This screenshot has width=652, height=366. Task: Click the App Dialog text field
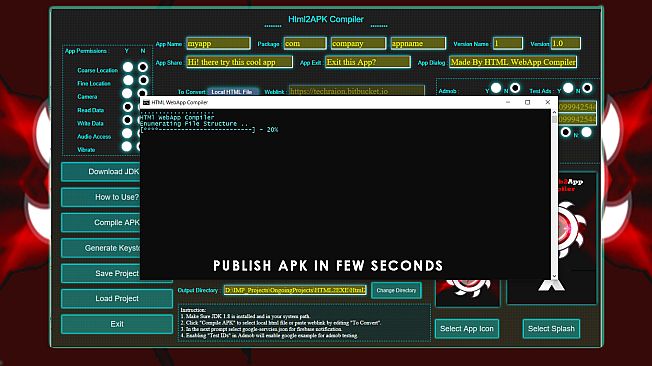coord(513,62)
